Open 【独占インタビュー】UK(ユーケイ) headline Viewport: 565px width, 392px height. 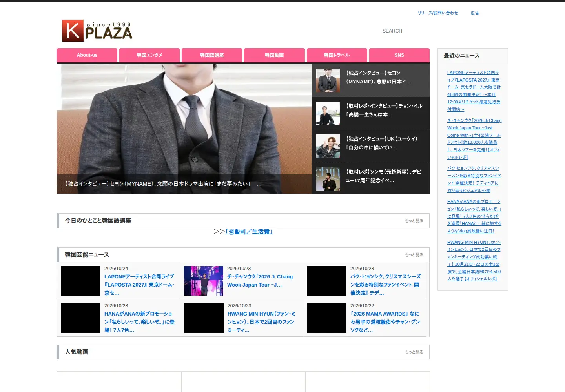(x=381, y=143)
